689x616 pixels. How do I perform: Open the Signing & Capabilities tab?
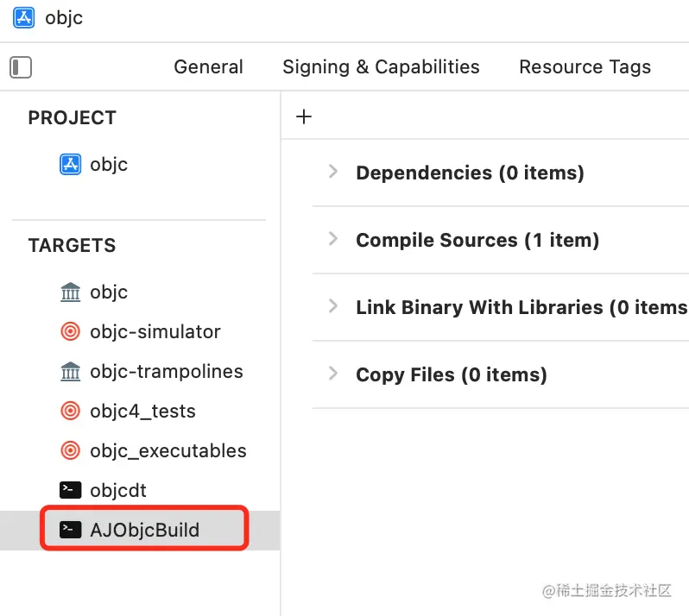[x=381, y=67]
